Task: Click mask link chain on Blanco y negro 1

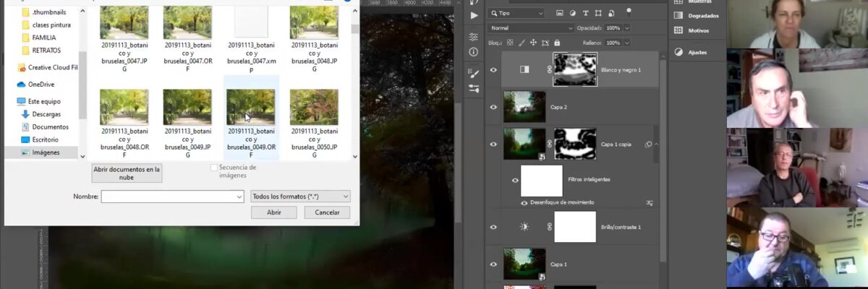Action: pos(549,69)
